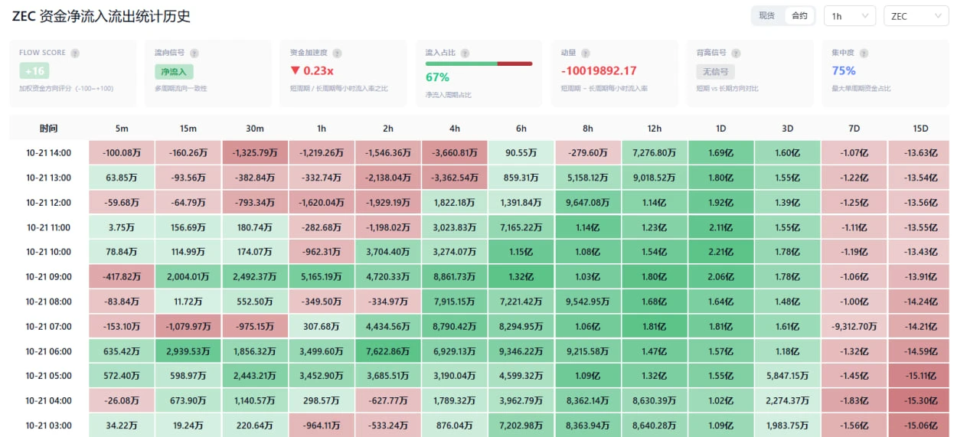980x437 pixels.
Task: Switch to 合约 market tab
Action: (x=799, y=16)
